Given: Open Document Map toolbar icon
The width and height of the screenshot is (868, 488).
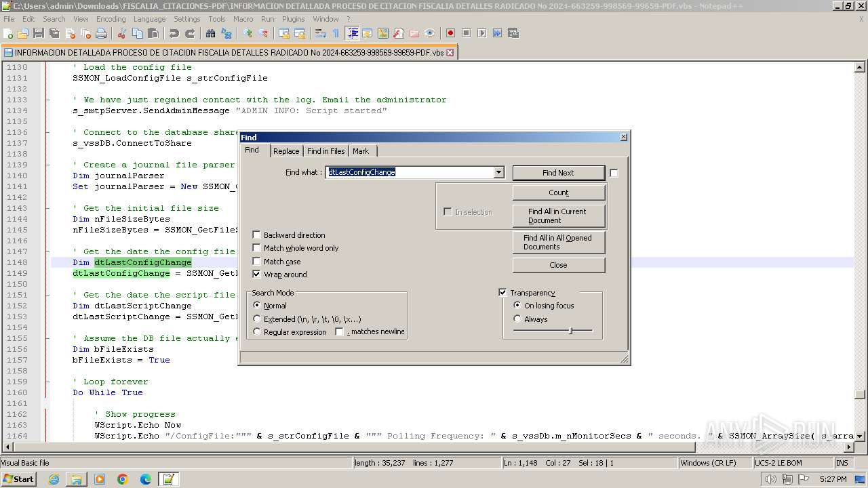Looking at the screenshot, I should [x=383, y=33].
